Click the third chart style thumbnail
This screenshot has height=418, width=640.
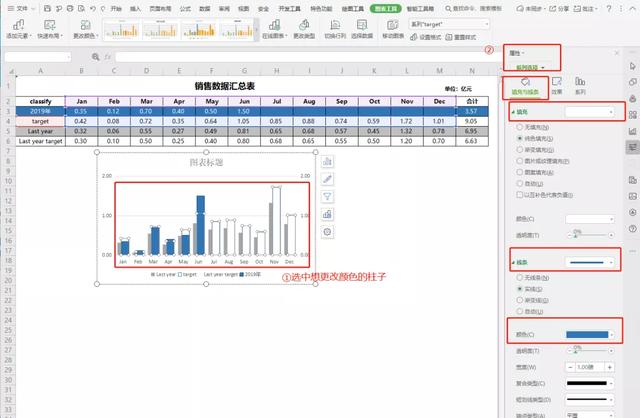click(x=199, y=30)
